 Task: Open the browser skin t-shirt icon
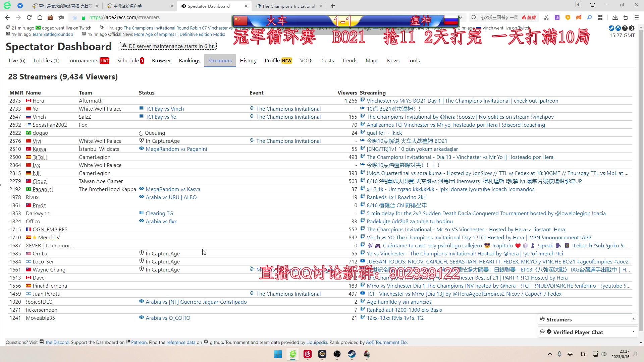point(592,5)
